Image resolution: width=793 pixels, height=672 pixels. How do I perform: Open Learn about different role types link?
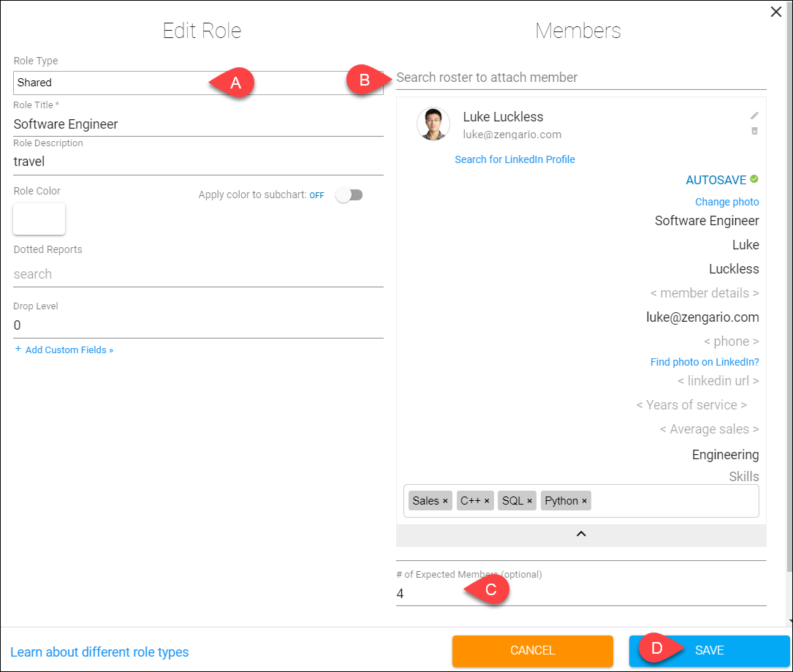(x=99, y=652)
